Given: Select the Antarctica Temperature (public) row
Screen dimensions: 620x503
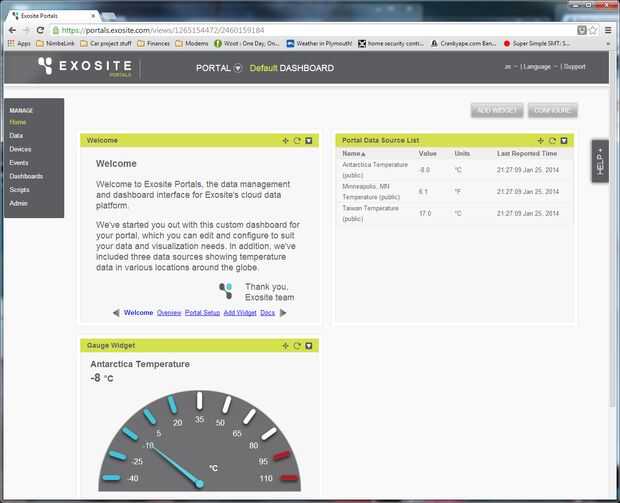Looking at the screenshot, I should point(455,170).
